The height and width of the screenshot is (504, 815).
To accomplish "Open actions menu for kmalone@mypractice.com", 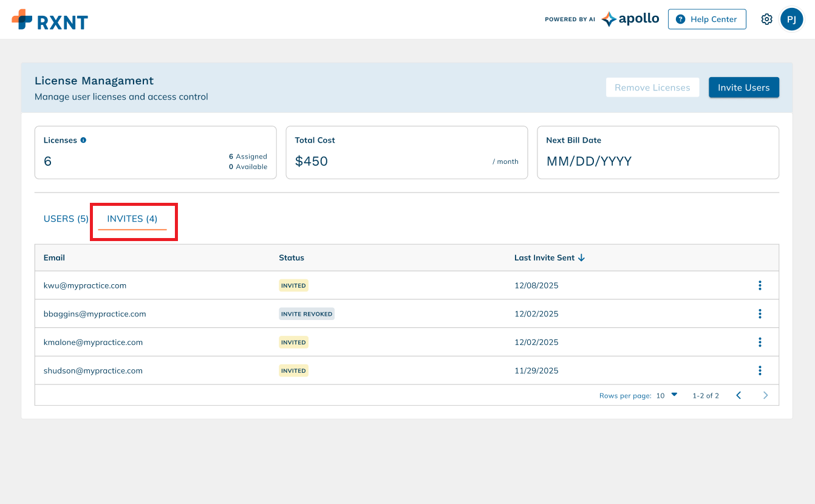I will click(760, 342).
